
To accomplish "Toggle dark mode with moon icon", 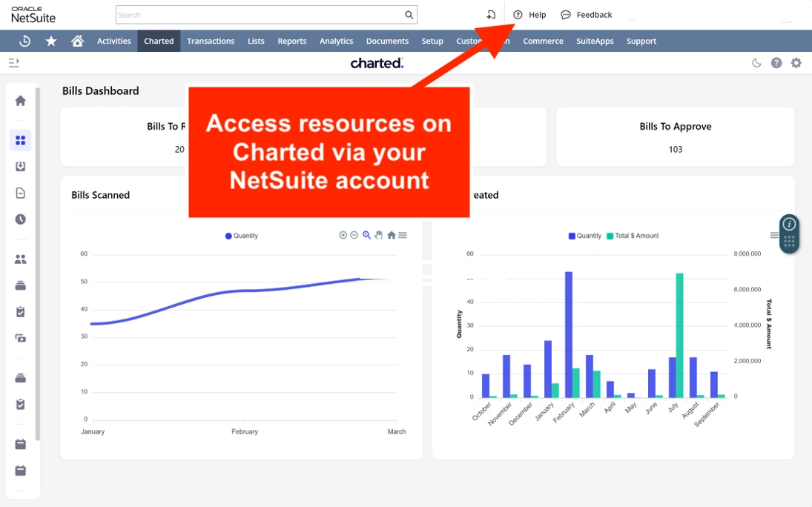I will click(x=756, y=63).
